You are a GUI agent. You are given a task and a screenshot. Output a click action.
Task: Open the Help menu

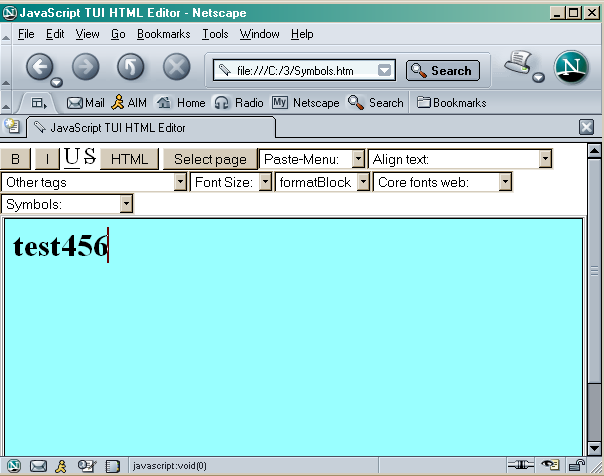pos(302,34)
